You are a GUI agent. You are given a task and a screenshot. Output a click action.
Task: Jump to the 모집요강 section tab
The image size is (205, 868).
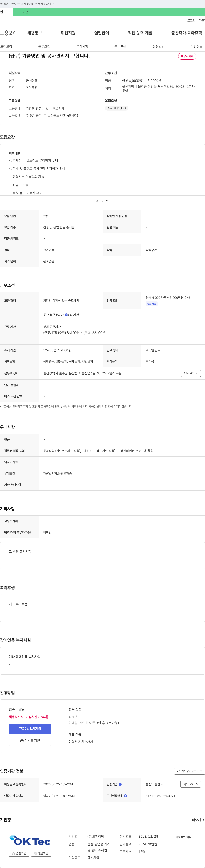(6, 47)
